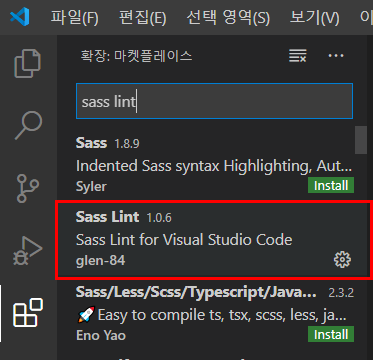Image resolution: width=373 pixels, height=360 pixels.
Task: Open the Search view magnifier icon
Action: pos(28,126)
